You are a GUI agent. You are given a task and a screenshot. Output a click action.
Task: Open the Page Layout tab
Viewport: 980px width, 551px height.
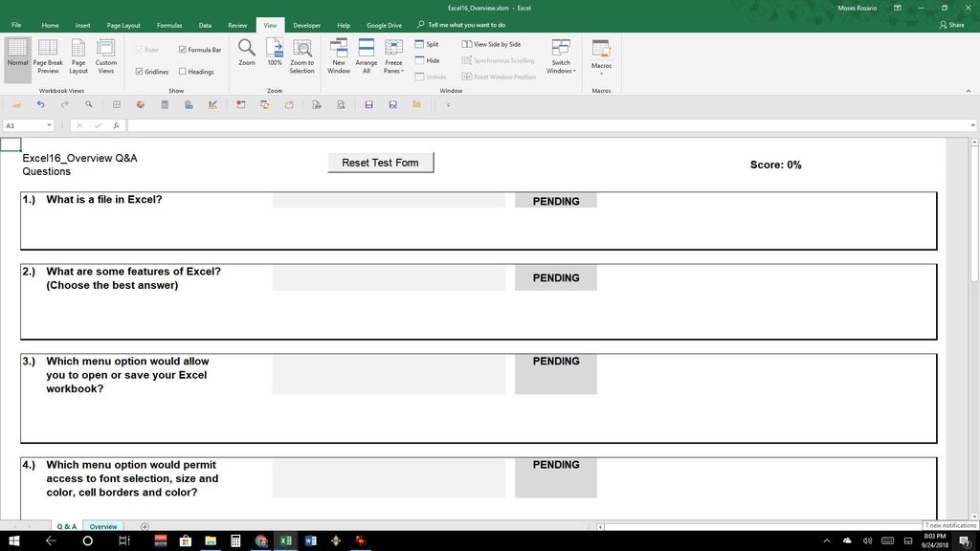pos(123,25)
